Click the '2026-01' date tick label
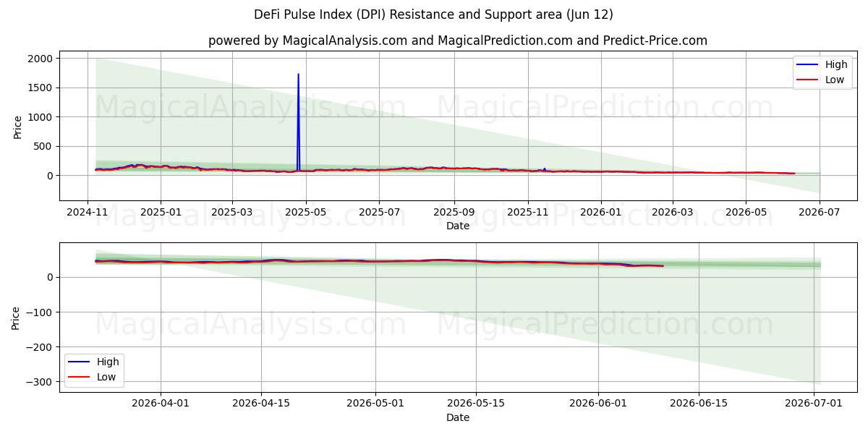 [601, 213]
